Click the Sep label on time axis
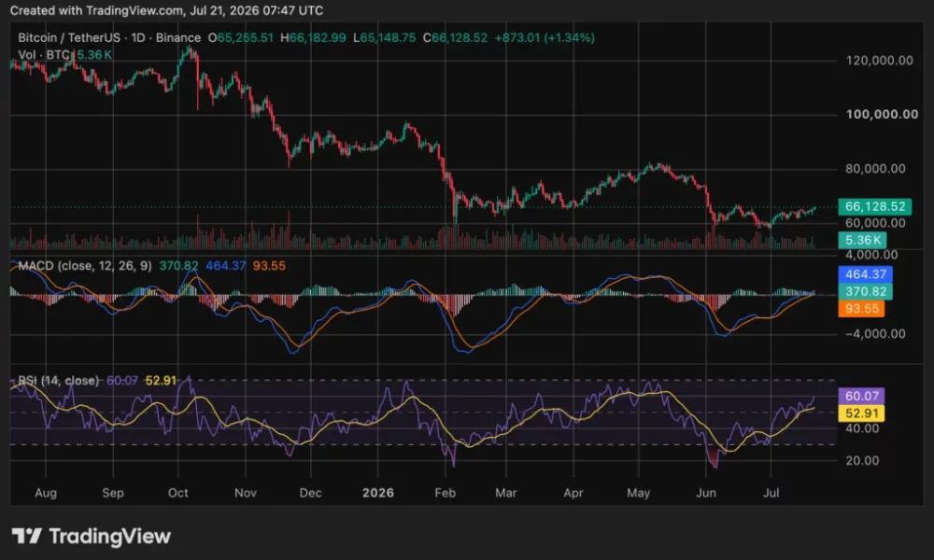 [113, 493]
